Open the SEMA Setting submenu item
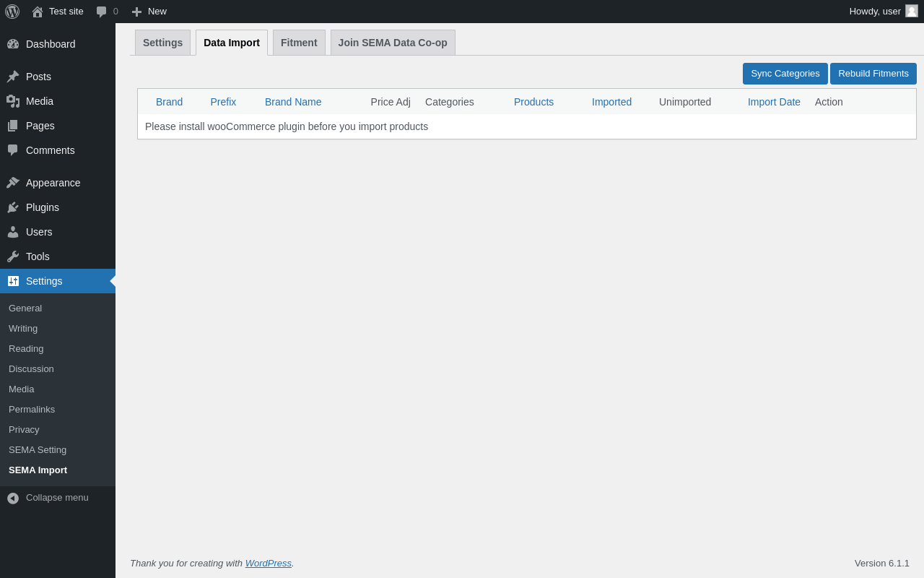Image resolution: width=924 pixels, height=578 pixels. (38, 450)
